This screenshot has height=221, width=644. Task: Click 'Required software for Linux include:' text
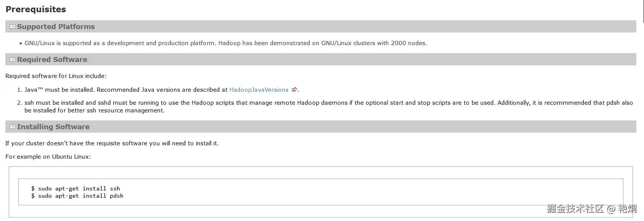tap(56, 76)
